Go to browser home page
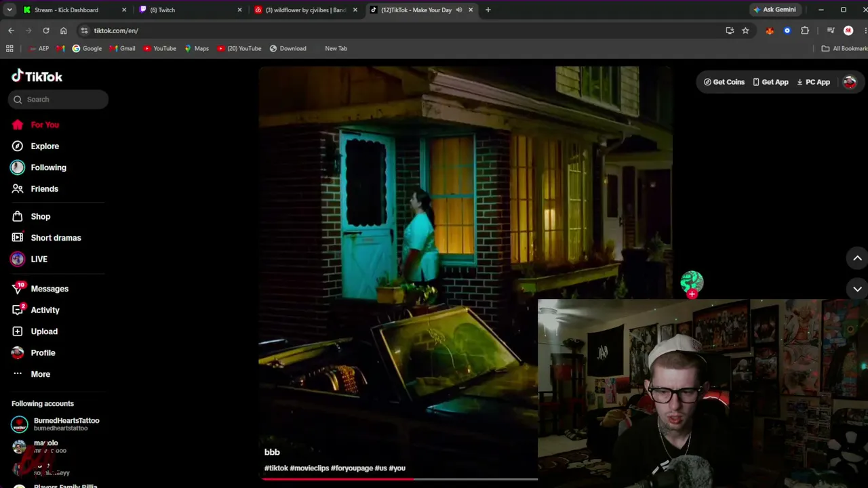868x488 pixels. point(64,30)
